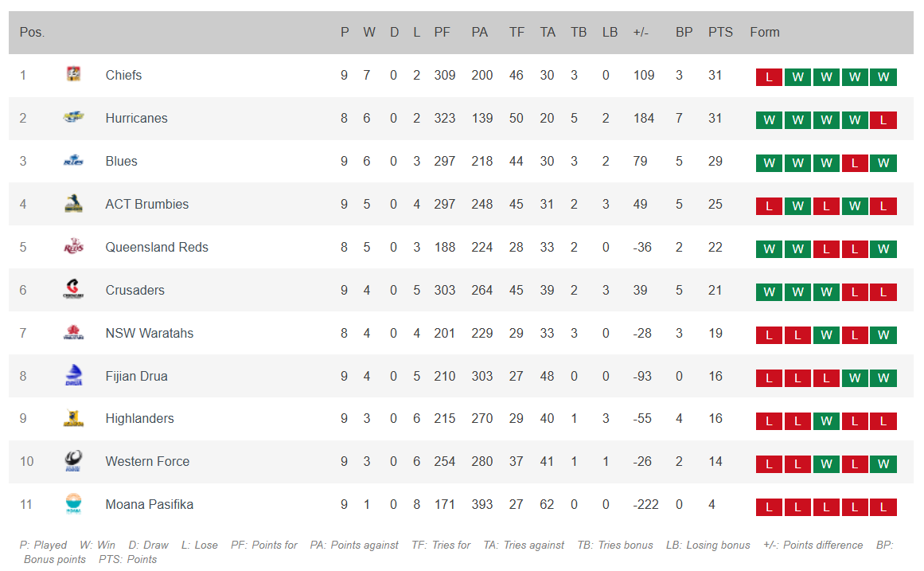Screen dimensions: 924x571
Task: Click the Crusaders team logo
Action: [73, 290]
